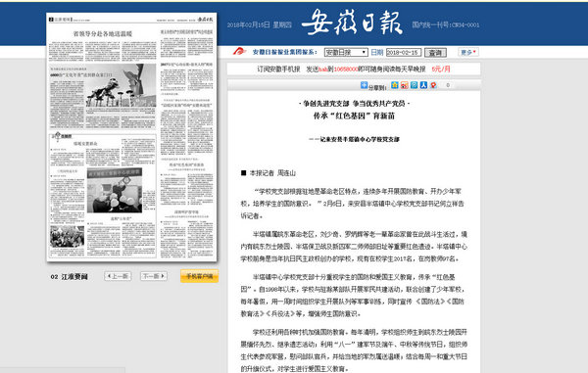This screenshot has width=588, height=373.
Task: Click the share count number box
Action: 448,85
